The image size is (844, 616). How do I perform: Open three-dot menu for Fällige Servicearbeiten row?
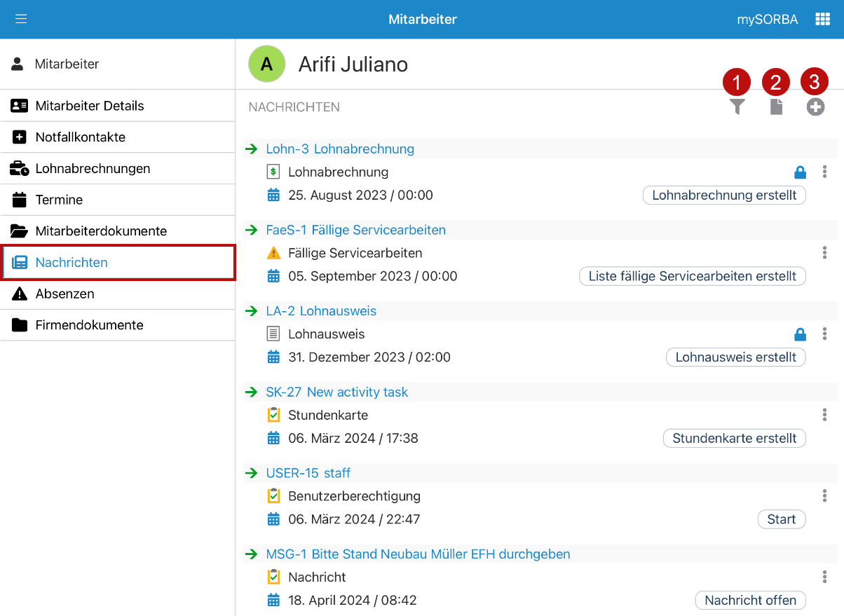tap(825, 253)
